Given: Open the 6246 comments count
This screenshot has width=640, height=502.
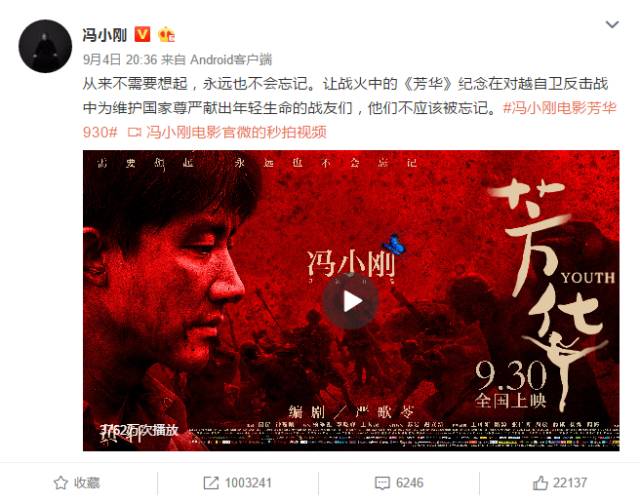Looking at the screenshot, I should pos(409,483).
